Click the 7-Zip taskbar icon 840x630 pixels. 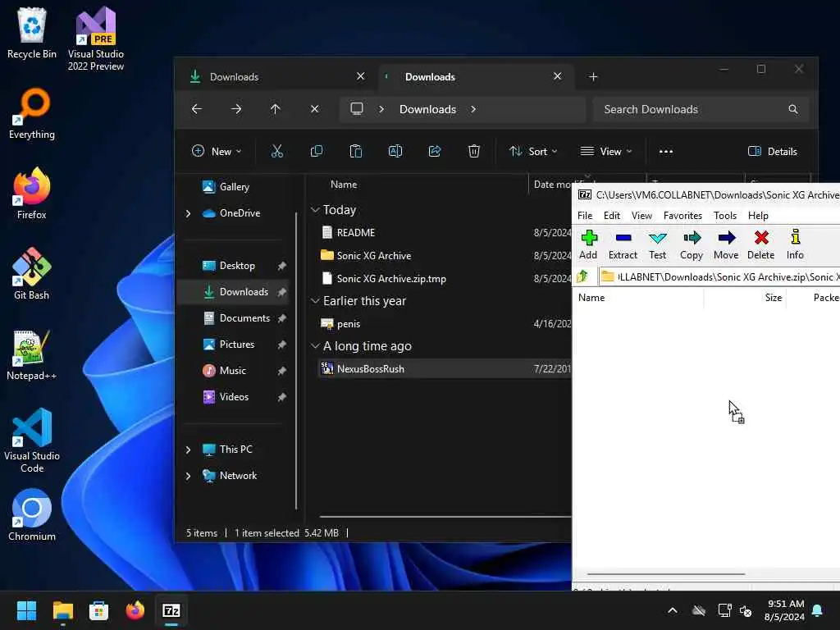click(171, 610)
